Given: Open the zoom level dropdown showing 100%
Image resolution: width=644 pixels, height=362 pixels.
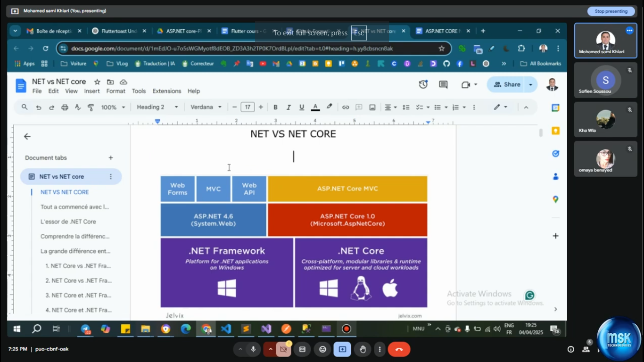Looking at the screenshot, I should pos(113,107).
